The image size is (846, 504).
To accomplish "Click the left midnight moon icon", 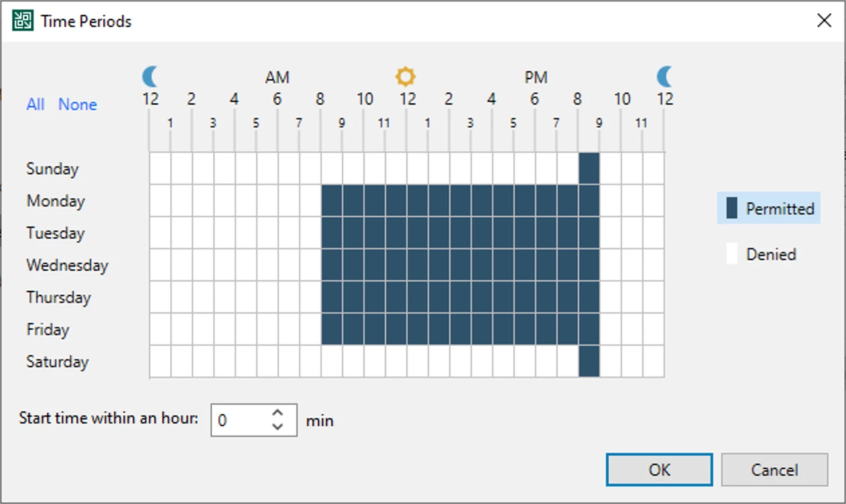I will 150,76.
